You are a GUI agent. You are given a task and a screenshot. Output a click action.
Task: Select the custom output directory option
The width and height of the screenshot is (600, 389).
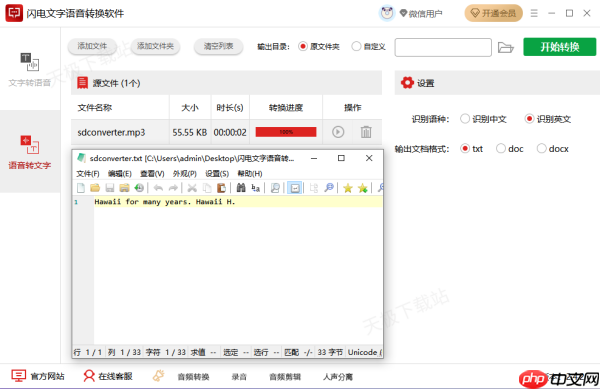pyautogui.click(x=368, y=47)
